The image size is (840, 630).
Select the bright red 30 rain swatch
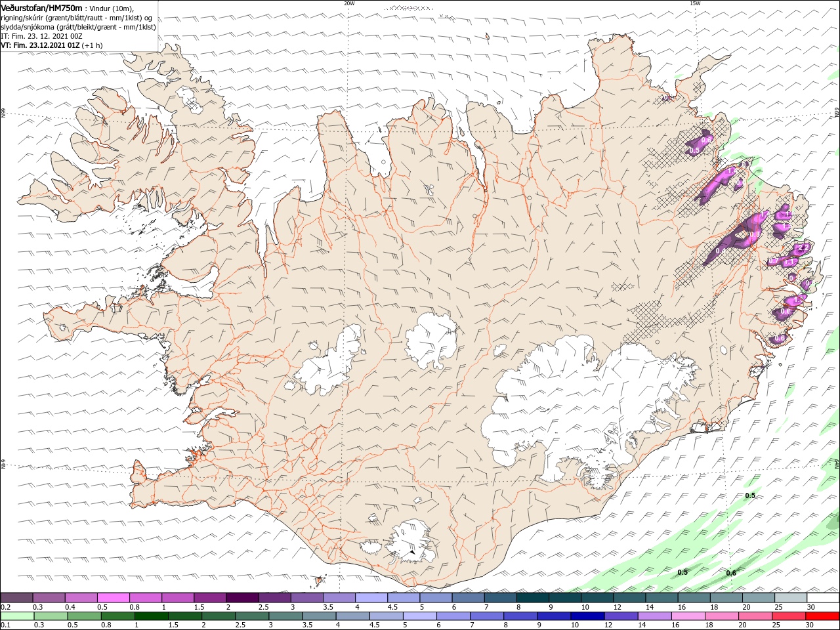[822, 616]
